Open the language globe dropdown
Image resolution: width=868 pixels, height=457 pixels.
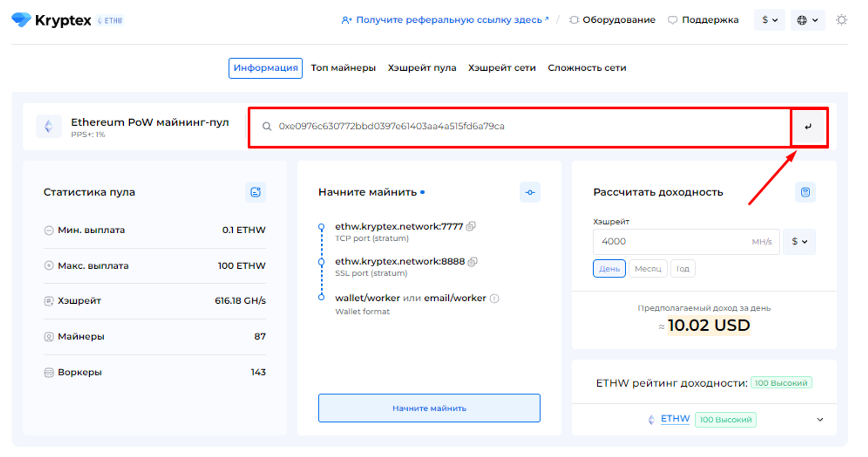(808, 20)
